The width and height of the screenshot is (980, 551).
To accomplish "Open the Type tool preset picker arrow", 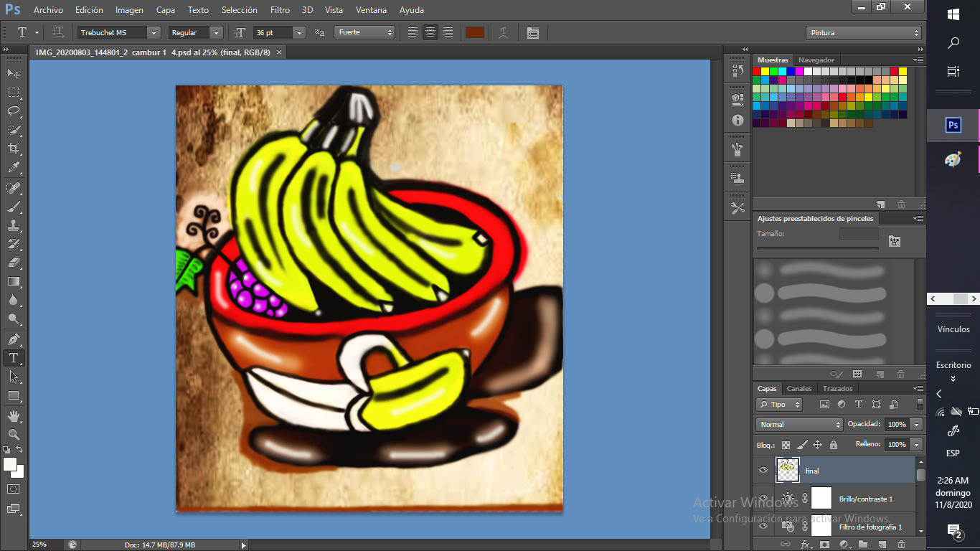I will coord(37,32).
